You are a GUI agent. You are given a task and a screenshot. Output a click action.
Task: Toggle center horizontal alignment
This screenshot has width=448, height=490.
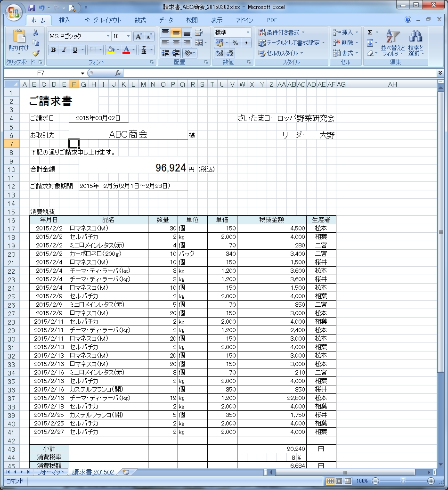(176, 42)
